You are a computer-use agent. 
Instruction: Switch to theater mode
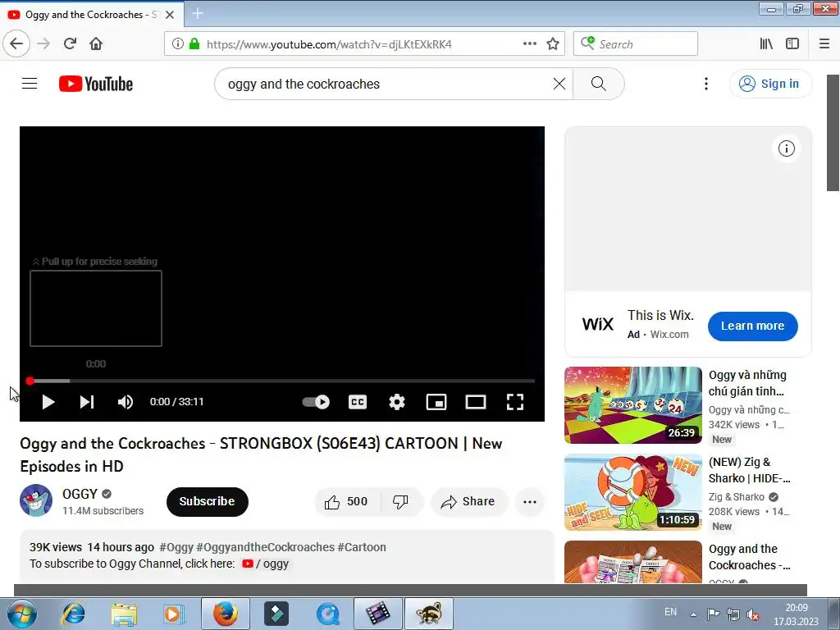[x=476, y=402]
